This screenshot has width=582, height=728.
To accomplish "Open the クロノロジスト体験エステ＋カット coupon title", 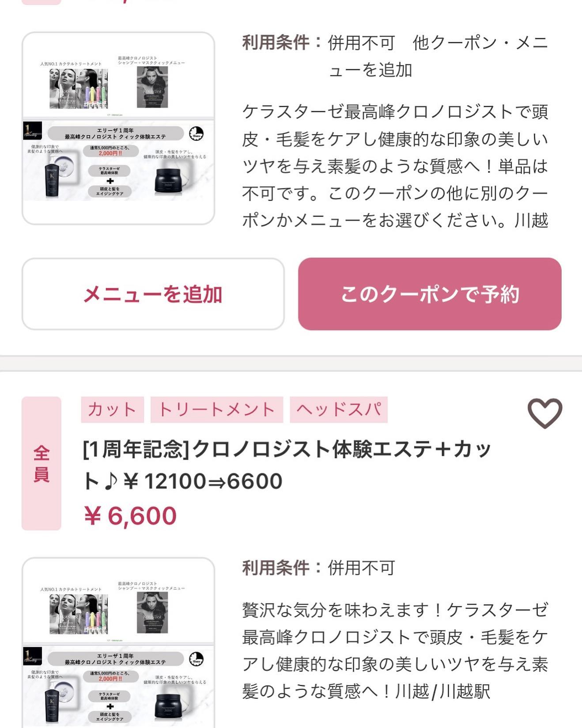I will click(287, 465).
